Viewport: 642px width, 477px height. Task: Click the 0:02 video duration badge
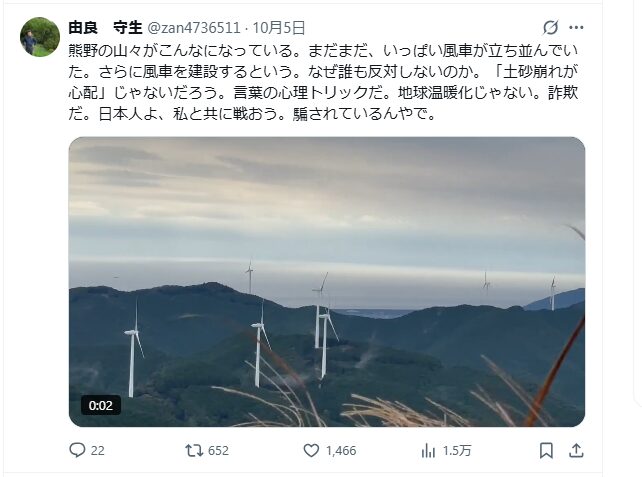[x=101, y=405]
